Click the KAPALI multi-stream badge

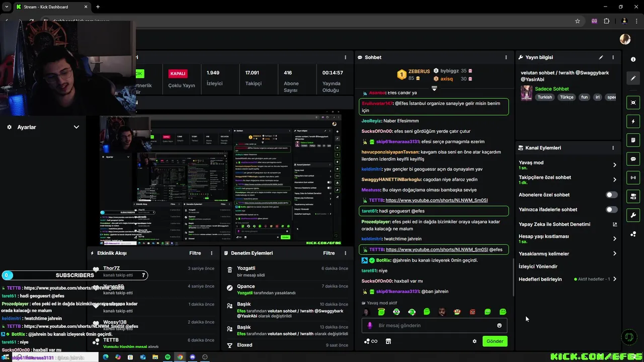178,73
